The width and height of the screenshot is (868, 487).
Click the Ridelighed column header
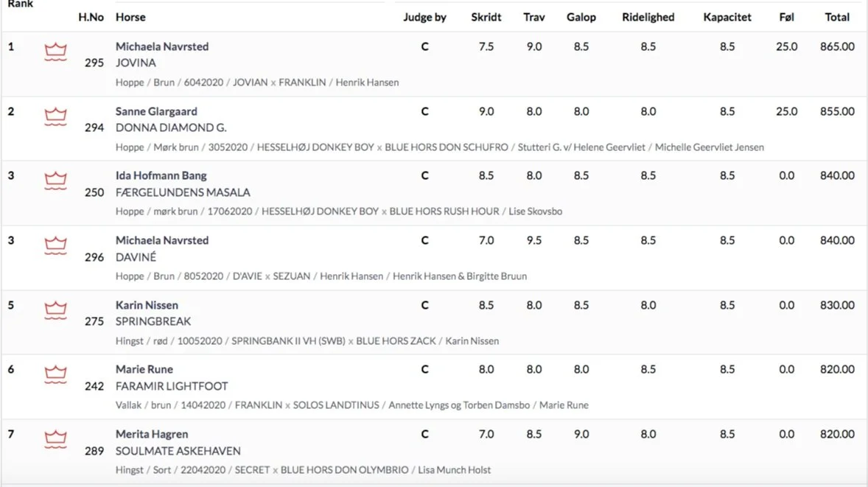click(x=648, y=17)
